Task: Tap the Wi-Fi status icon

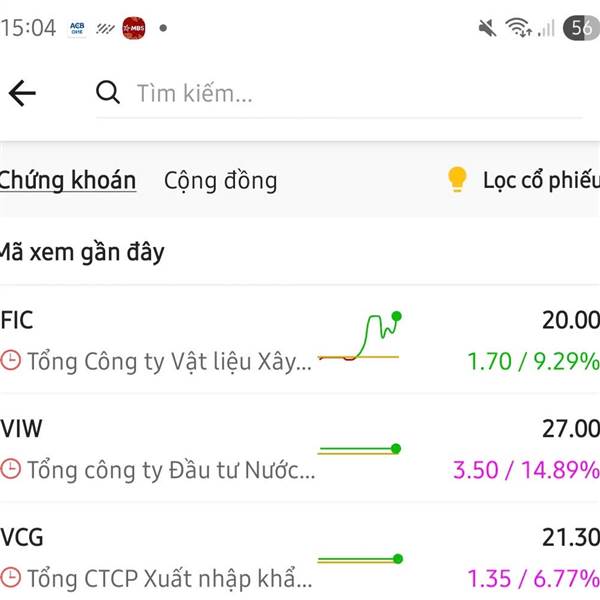Action: point(518,28)
